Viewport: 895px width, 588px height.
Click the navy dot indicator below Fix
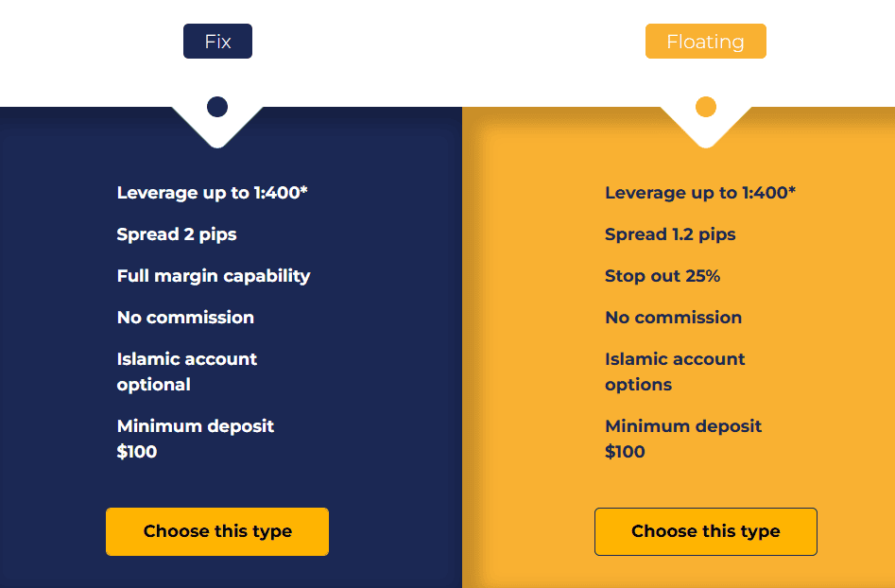coord(216,106)
